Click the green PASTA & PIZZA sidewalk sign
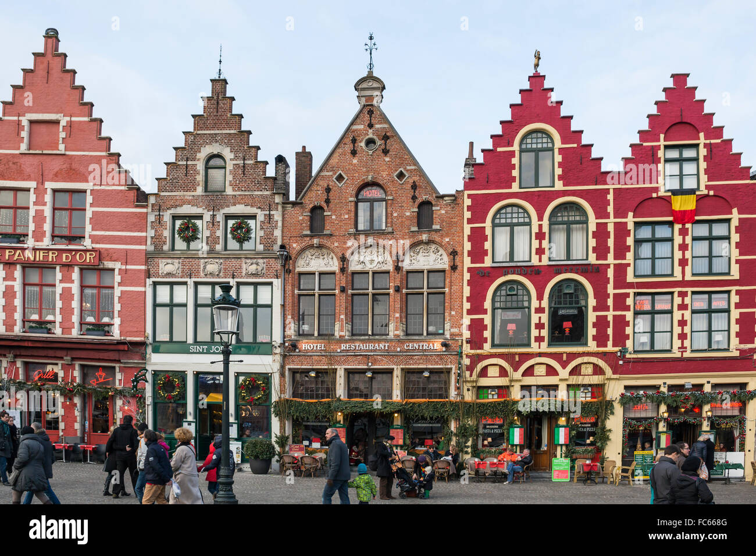The height and width of the screenshot is (556, 756). (x=560, y=469)
